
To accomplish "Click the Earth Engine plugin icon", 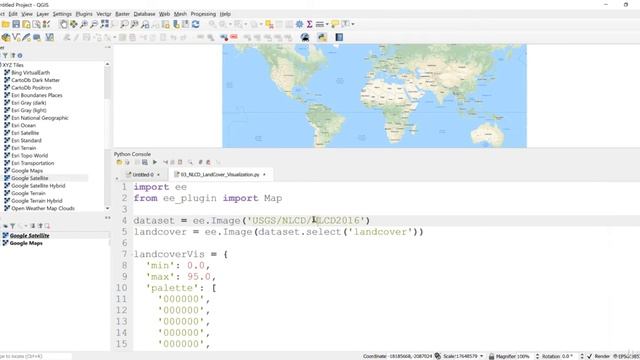I will 305,38.
